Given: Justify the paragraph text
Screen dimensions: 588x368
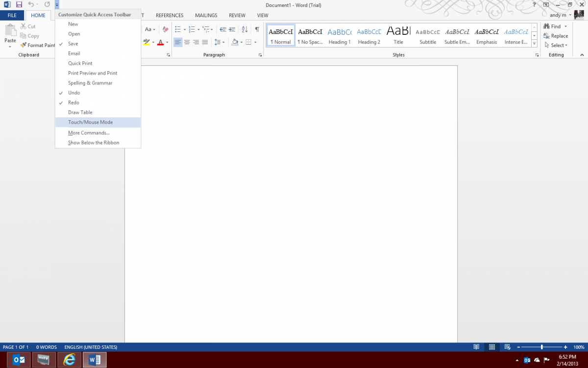Looking at the screenshot, I should point(205,42).
